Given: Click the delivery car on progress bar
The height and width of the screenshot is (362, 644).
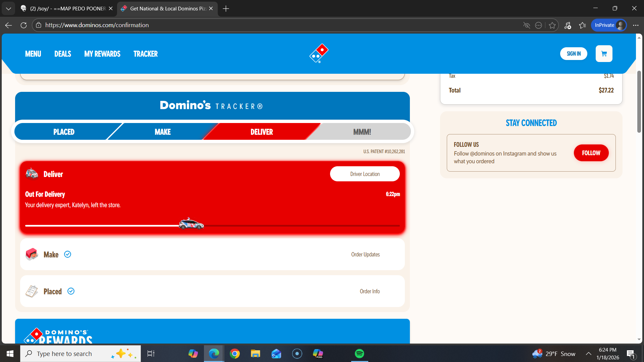Looking at the screenshot, I should point(191,224).
